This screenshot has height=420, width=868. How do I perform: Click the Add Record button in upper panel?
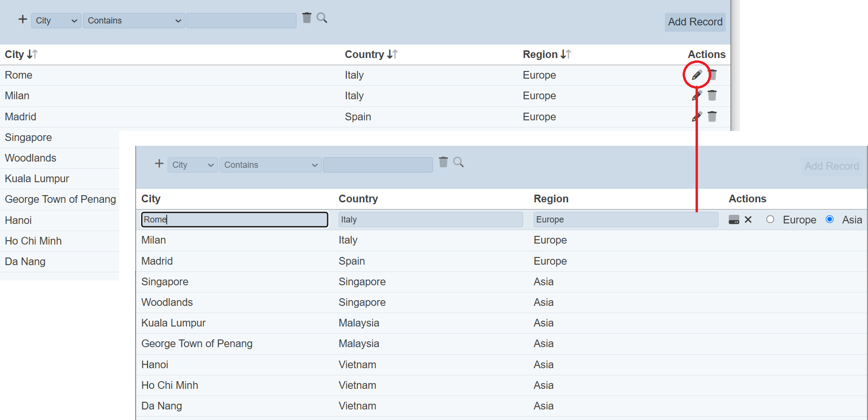tap(695, 22)
